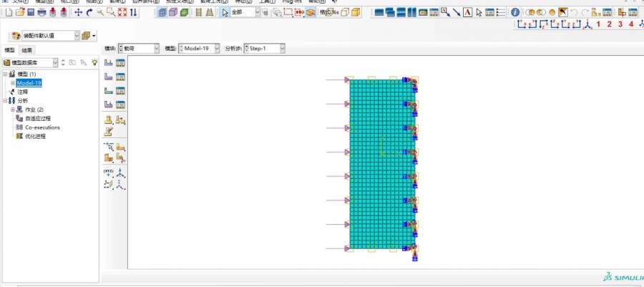Click the Save model database icon
This screenshot has height=287, width=644.
coord(31,13)
